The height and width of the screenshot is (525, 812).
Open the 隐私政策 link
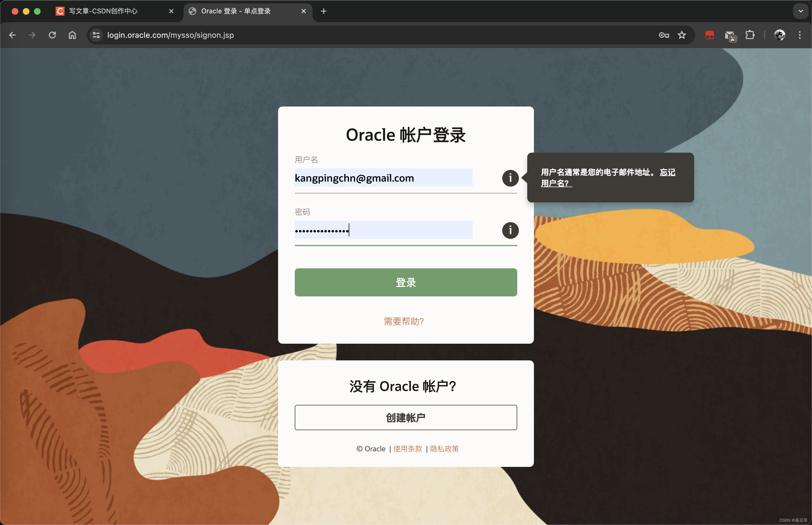coord(445,449)
